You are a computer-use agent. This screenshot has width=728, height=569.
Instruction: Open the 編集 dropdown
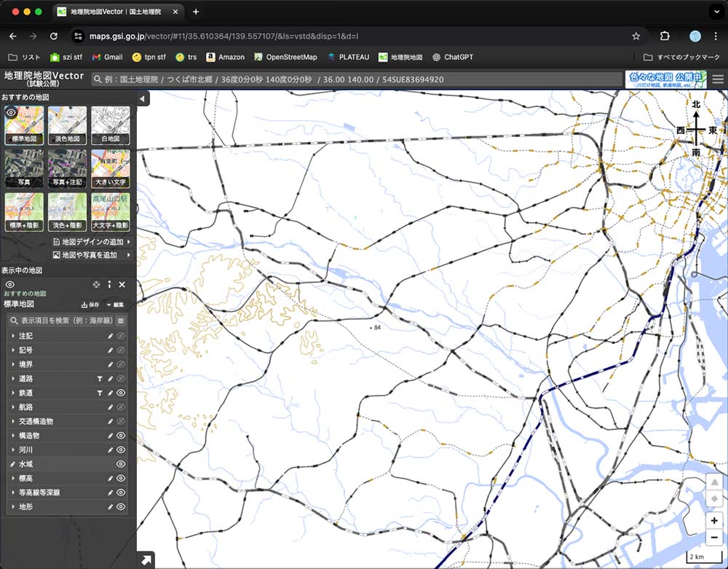[x=114, y=305]
